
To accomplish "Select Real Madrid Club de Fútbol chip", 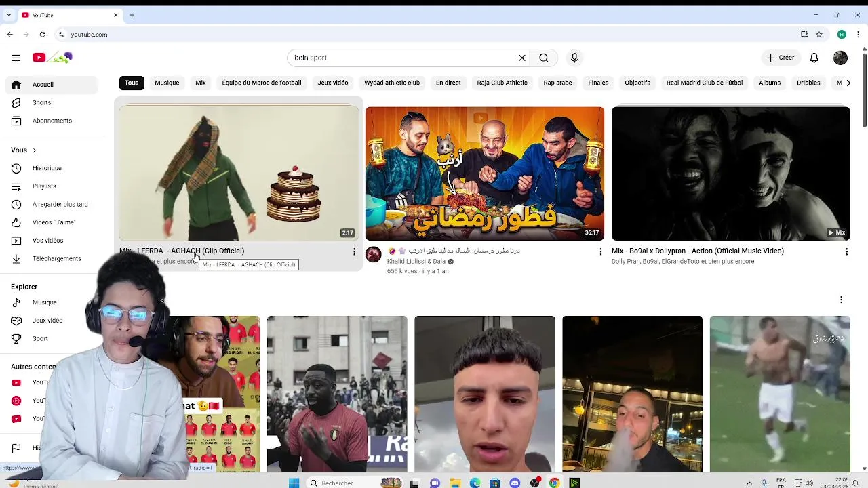I will coord(705,83).
